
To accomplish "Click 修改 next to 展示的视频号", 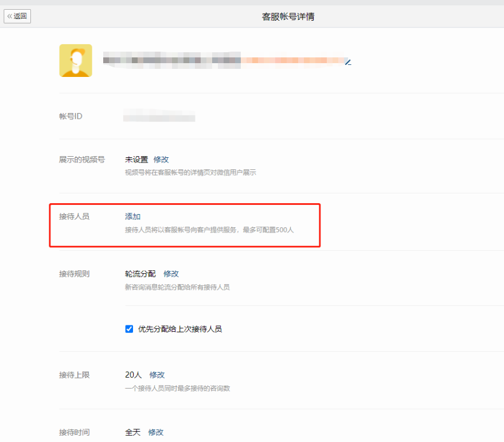I will 161,160.
